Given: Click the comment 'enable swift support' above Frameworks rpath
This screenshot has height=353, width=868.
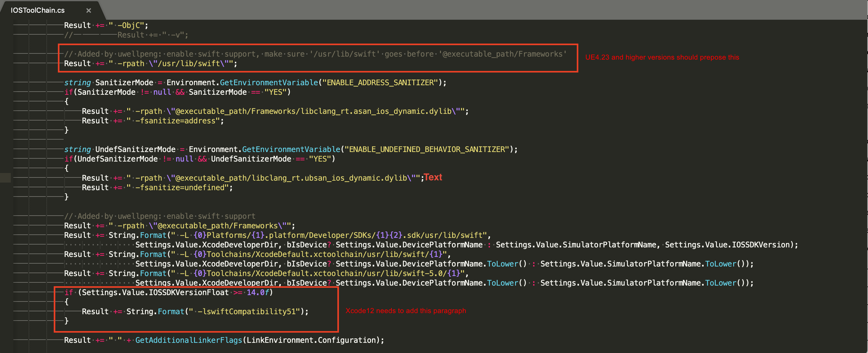Looking at the screenshot, I should [160, 216].
